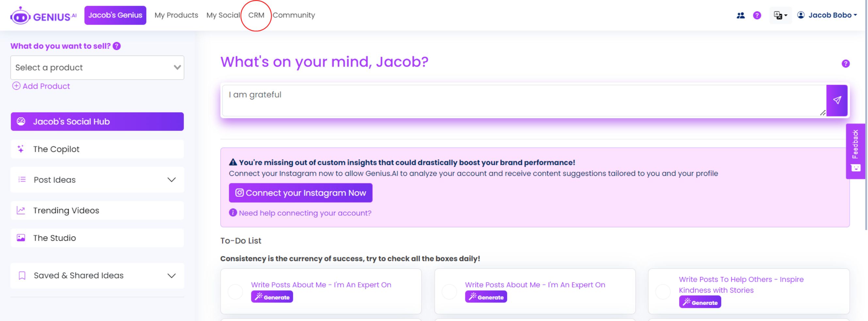Viewport: 868px width, 321px height.
Task: Click The Studio image icon
Action: 21,238
